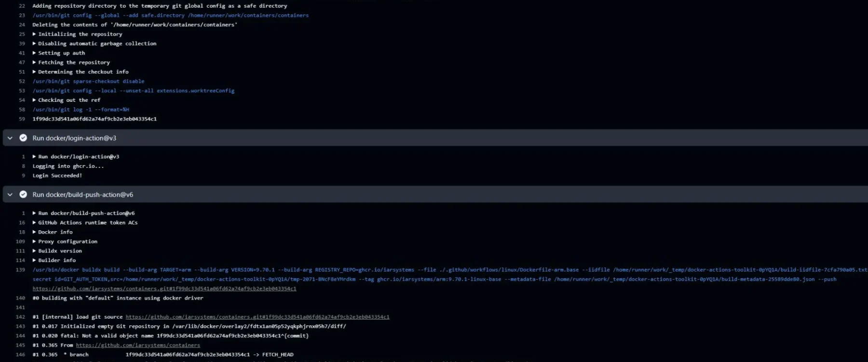868x362 pixels.
Task: Open iarsystems/containers link on line 145
Action: (138, 345)
